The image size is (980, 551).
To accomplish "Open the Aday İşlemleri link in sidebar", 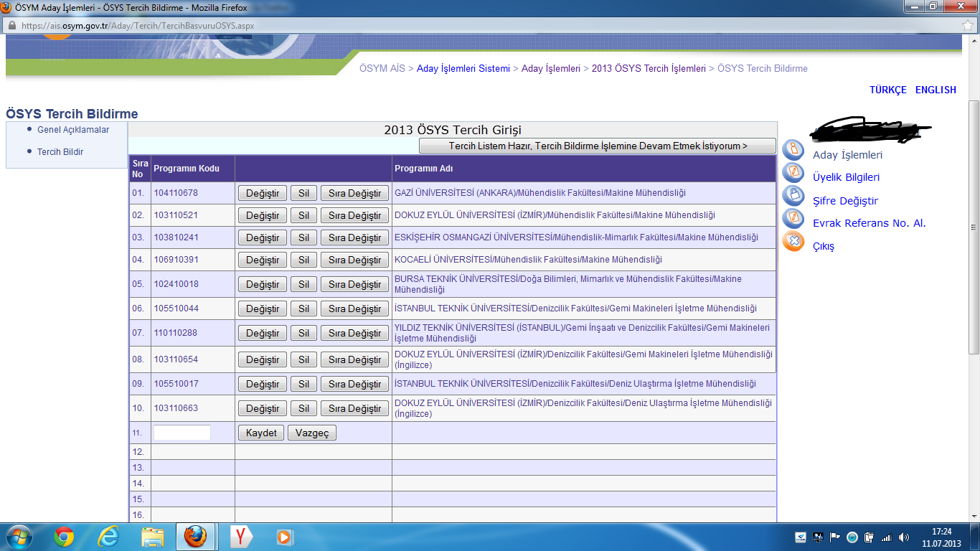I will pyautogui.click(x=847, y=155).
